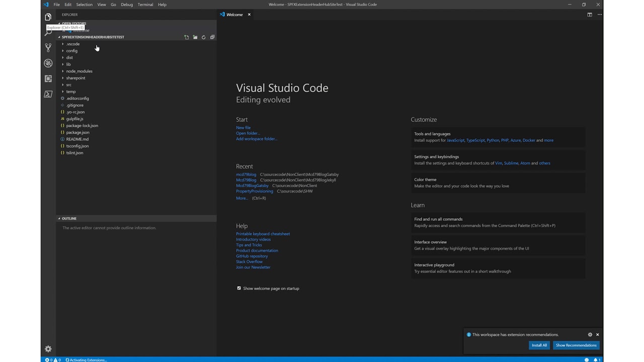The height and width of the screenshot is (362, 644).
Task: Open recent project PropertyProvisioning
Action: click(x=255, y=191)
